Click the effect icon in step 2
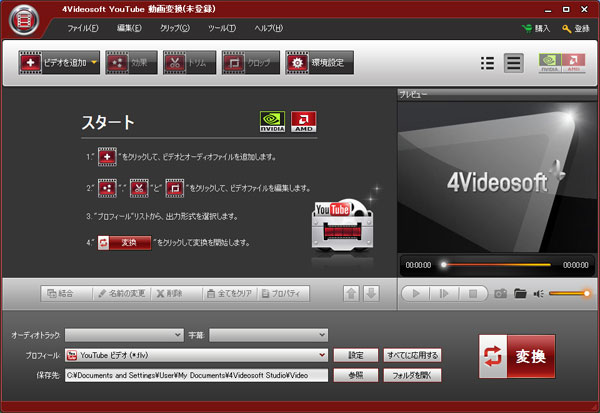600x413 pixels. coord(107,188)
